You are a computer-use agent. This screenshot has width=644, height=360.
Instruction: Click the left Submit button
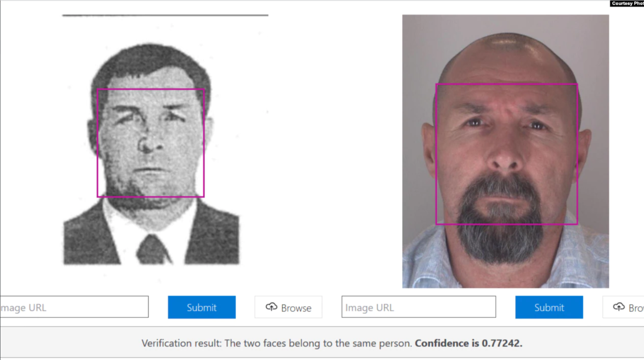[202, 307]
